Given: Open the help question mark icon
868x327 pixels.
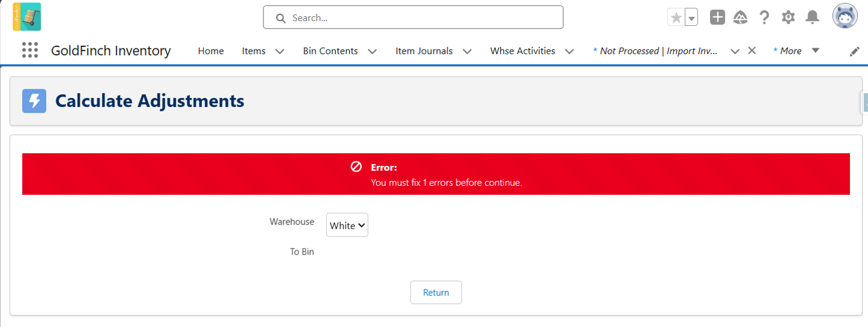Looking at the screenshot, I should pos(764,17).
